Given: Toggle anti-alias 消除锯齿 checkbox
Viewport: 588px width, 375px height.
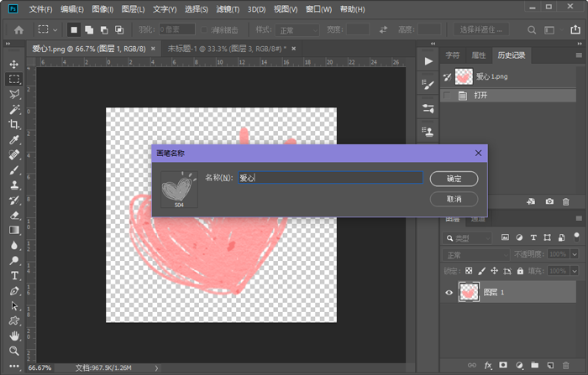Looking at the screenshot, I should click(x=204, y=29).
